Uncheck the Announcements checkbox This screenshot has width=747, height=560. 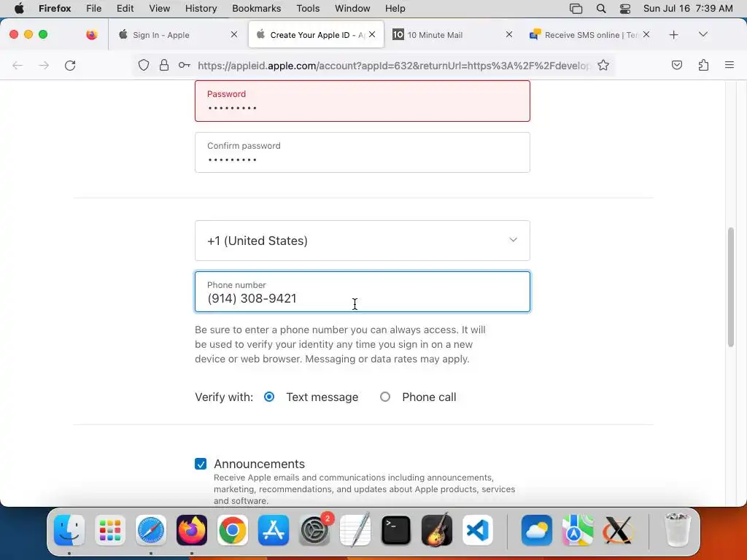click(x=201, y=464)
